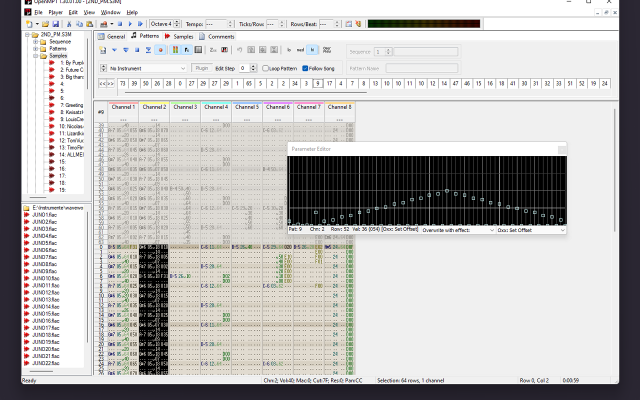
Task: Uncheck the Follow Song checkbox
Action: coord(305,68)
